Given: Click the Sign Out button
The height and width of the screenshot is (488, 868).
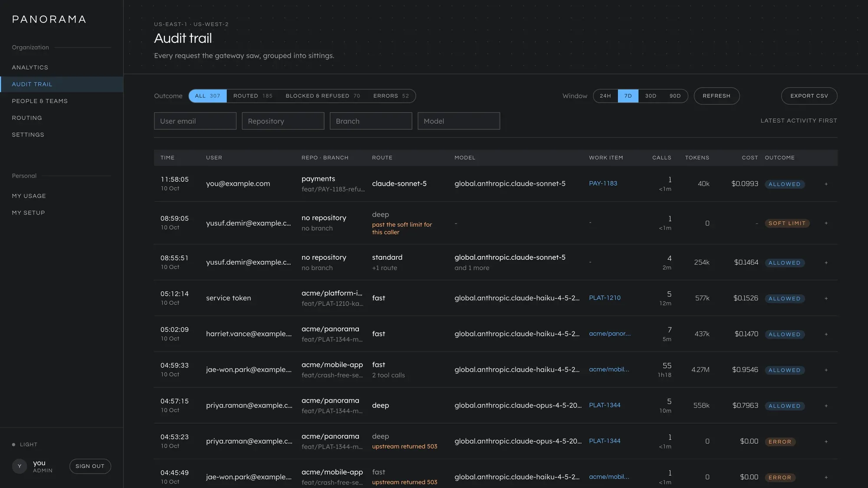Looking at the screenshot, I should pos(90,466).
